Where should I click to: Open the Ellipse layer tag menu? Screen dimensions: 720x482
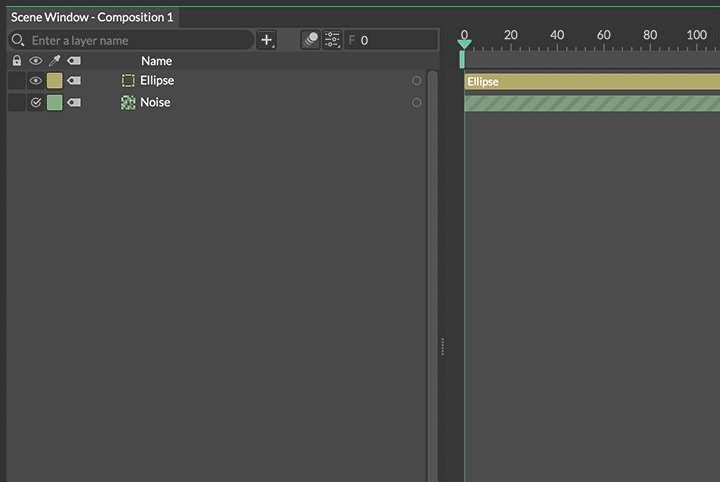point(74,81)
